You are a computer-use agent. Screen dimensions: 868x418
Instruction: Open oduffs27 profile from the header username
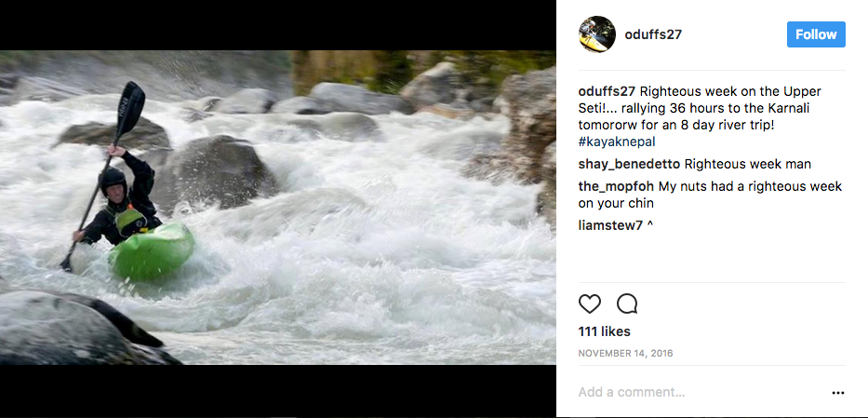pos(654,34)
